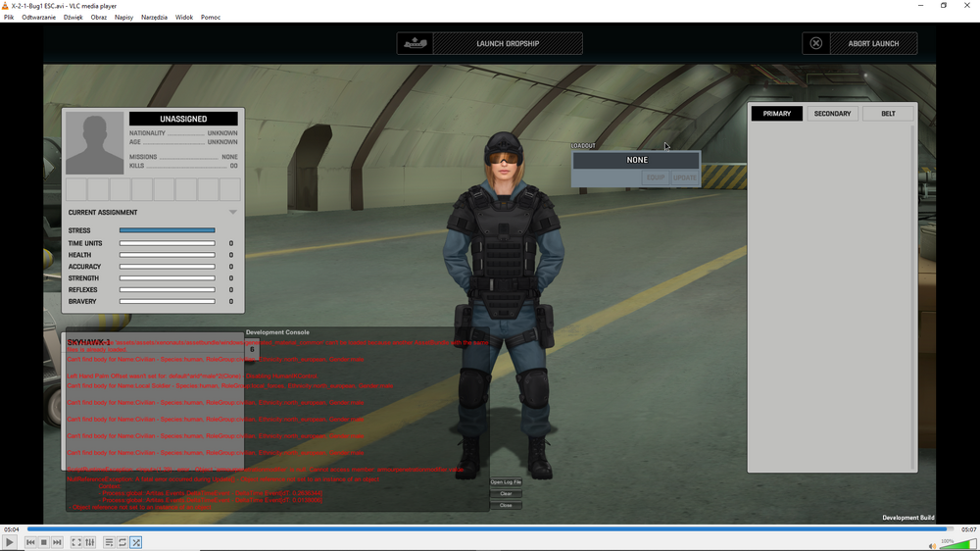Open the loadout NONE selector
This screenshot has height=551, width=980.
point(637,160)
